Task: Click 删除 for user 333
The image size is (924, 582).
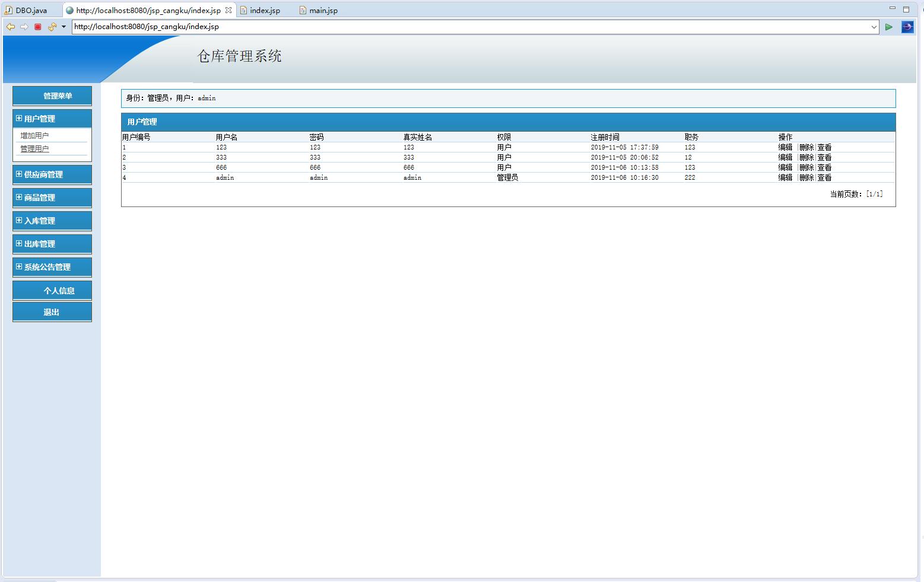Action: [806, 157]
